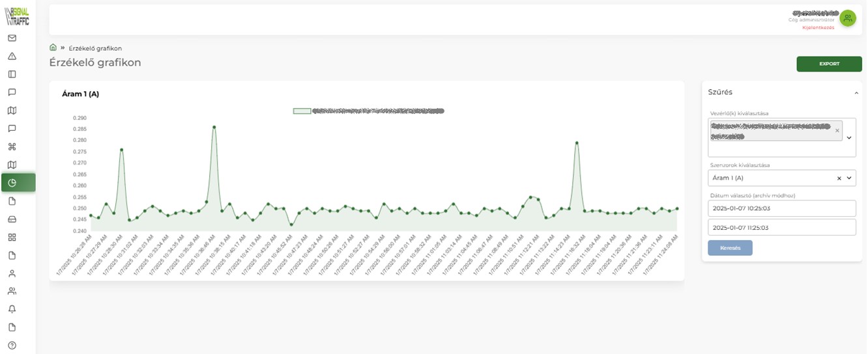868x354 pixels.
Task: Open the warning triangle alerts icon
Action: 12,56
